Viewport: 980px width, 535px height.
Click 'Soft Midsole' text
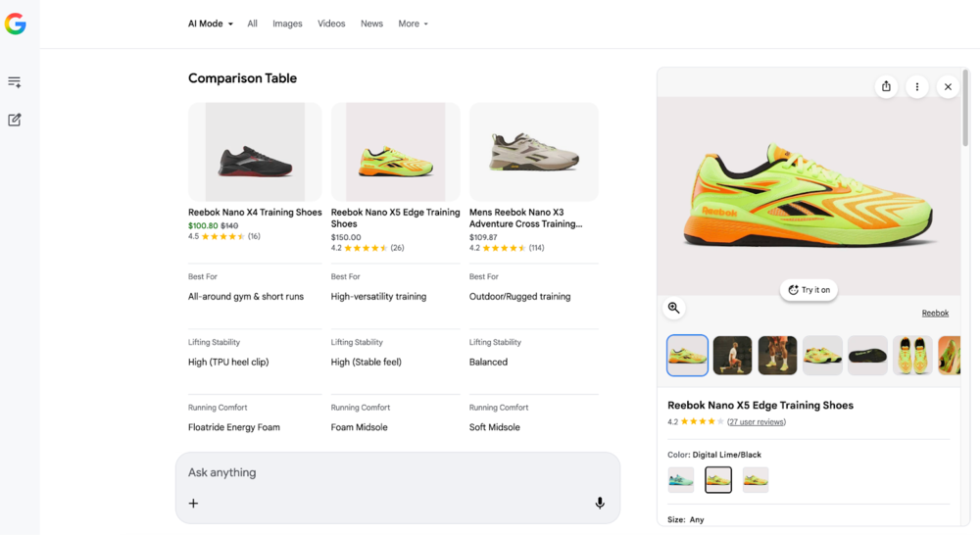494,427
